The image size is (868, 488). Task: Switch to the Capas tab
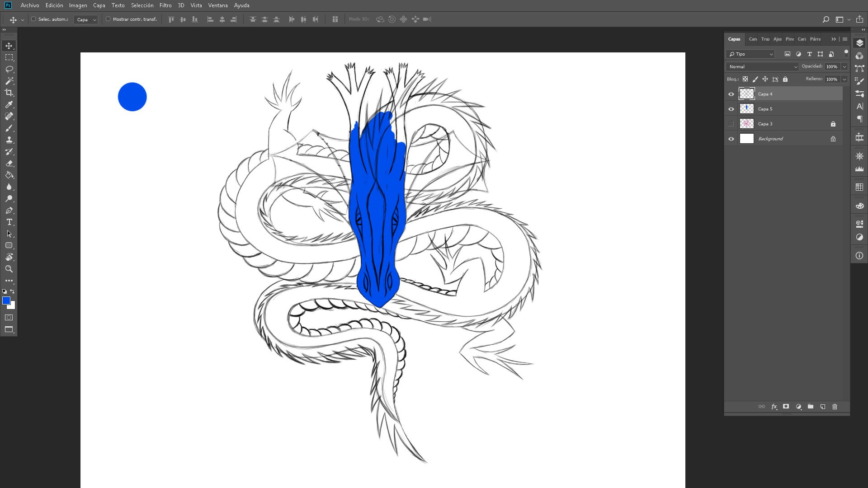click(734, 39)
